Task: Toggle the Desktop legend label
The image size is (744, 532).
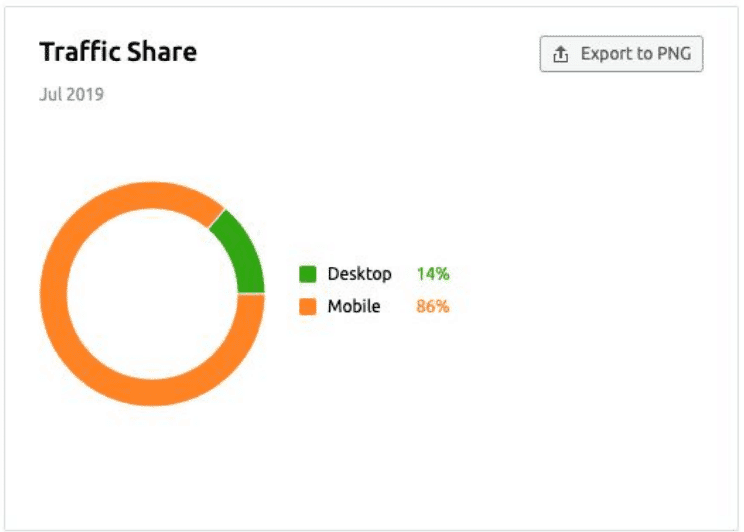Action: pyautogui.click(x=359, y=274)
